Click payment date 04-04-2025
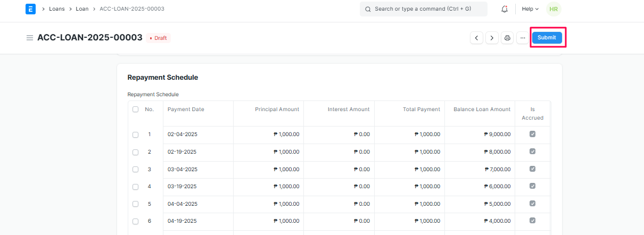 pyautogui.click(x=183, y=204)
